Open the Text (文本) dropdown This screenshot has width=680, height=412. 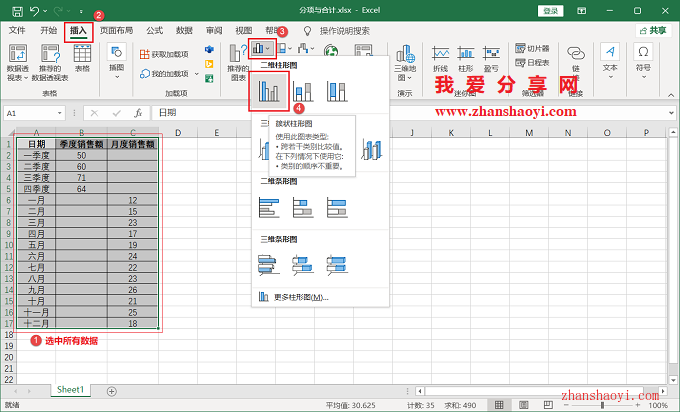point(610,61)
